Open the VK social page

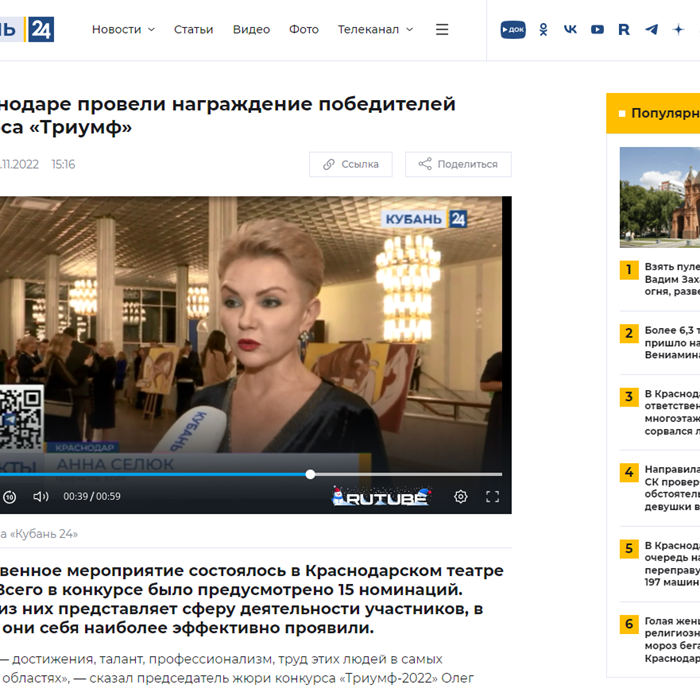pos(570,29)
